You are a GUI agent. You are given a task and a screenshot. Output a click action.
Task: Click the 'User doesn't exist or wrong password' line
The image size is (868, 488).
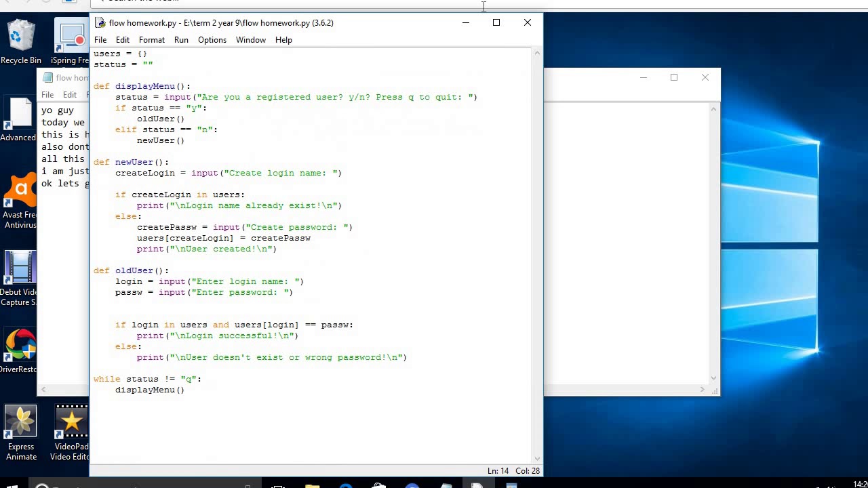(x=272, y=357)
